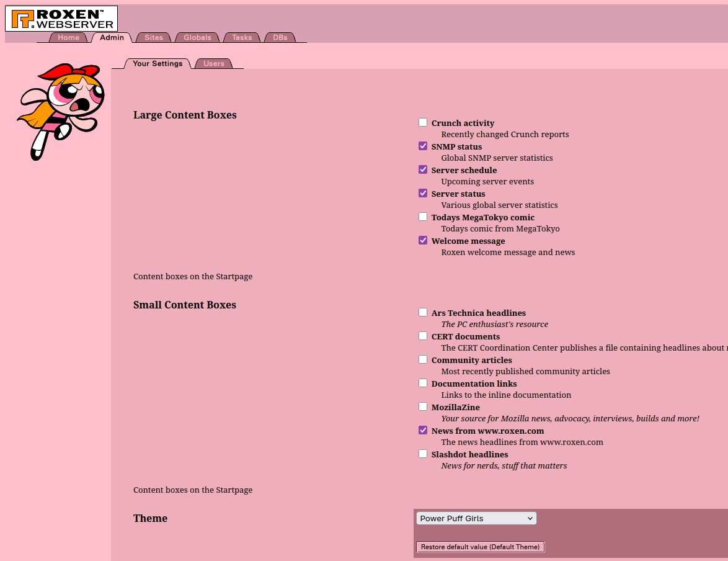The width and height of the screenshot is (728, 561).
Task: Click 'News for nerds, stuff that matters'
Action: click(504, 465)
